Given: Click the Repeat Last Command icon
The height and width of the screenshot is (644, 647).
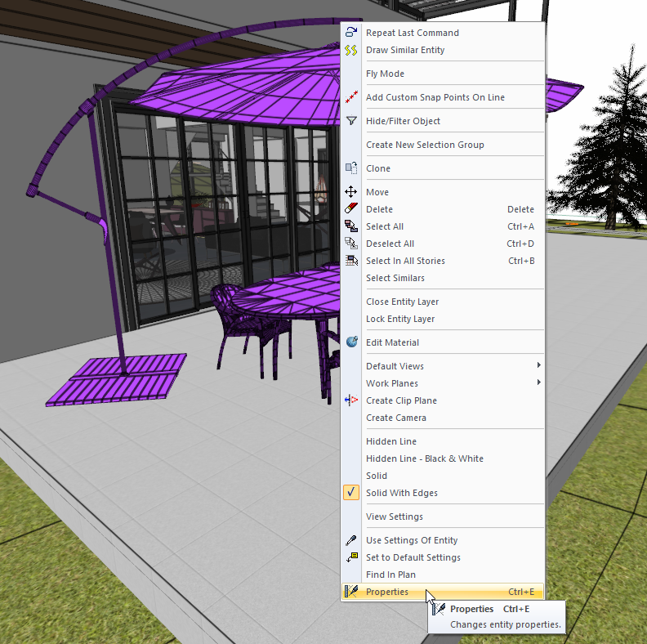Looking at the screenshot, I should (x=351, y=32).
